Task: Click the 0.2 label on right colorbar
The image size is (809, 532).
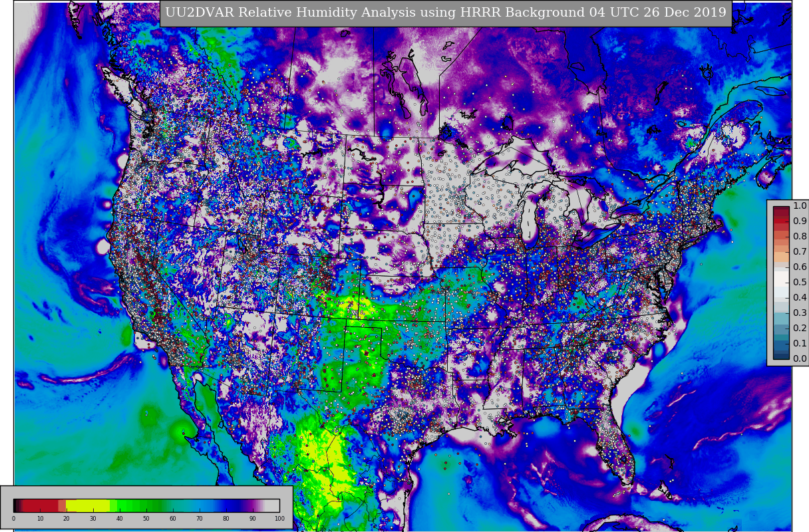Action: pos(800,329)
